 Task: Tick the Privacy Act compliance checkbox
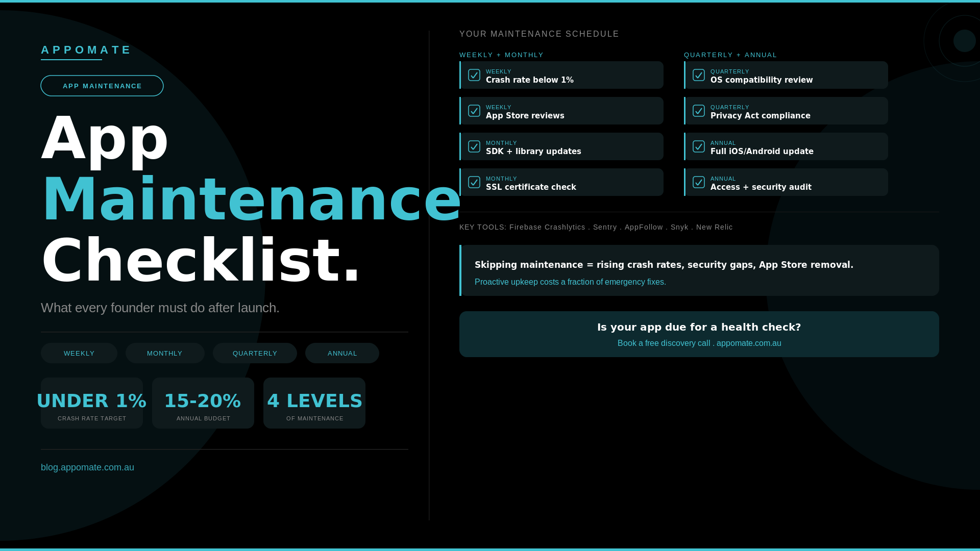coord(699,111)
